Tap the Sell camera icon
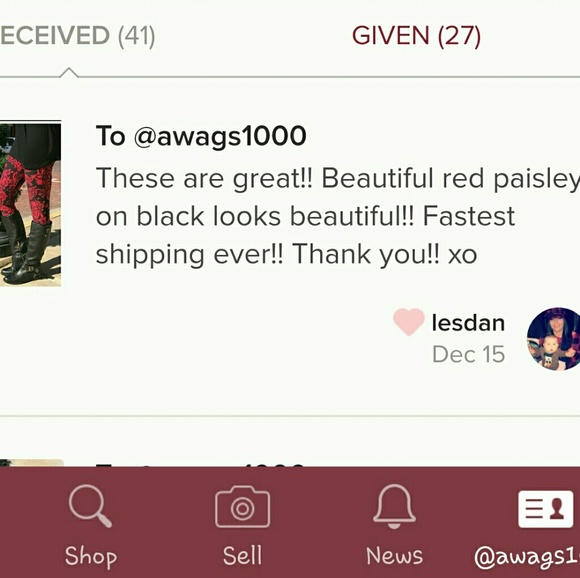This screenshot has height=578, width=580. pyautogui.click(x=243, y=507)
